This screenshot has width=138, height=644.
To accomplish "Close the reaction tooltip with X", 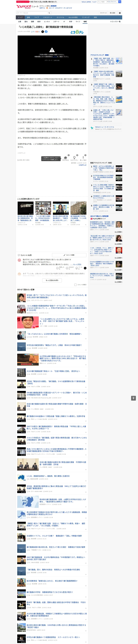I will coord(60,157).
